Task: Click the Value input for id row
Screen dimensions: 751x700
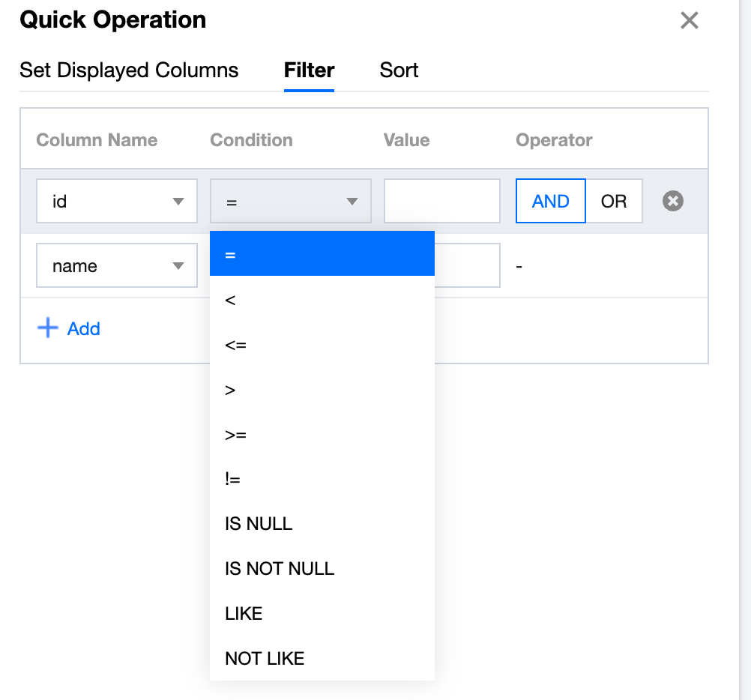Action: (441, 201)
